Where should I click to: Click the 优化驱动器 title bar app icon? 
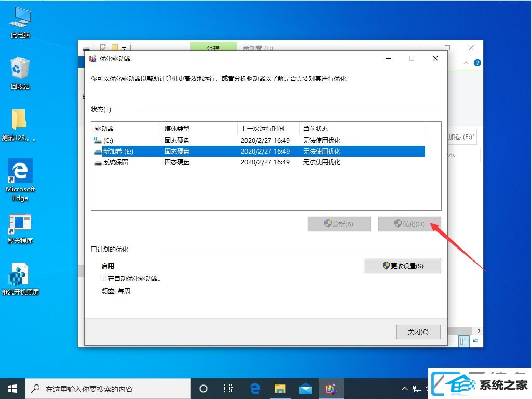pos(92,58)
